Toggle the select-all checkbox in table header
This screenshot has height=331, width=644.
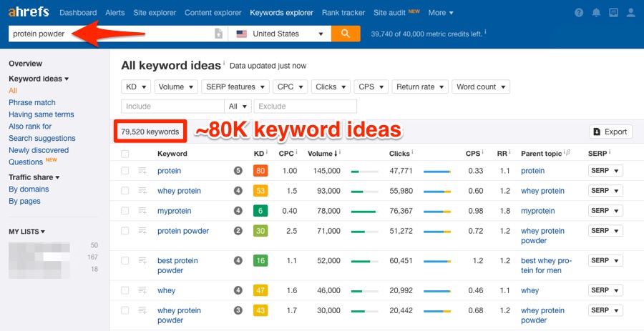click(125, 154)
